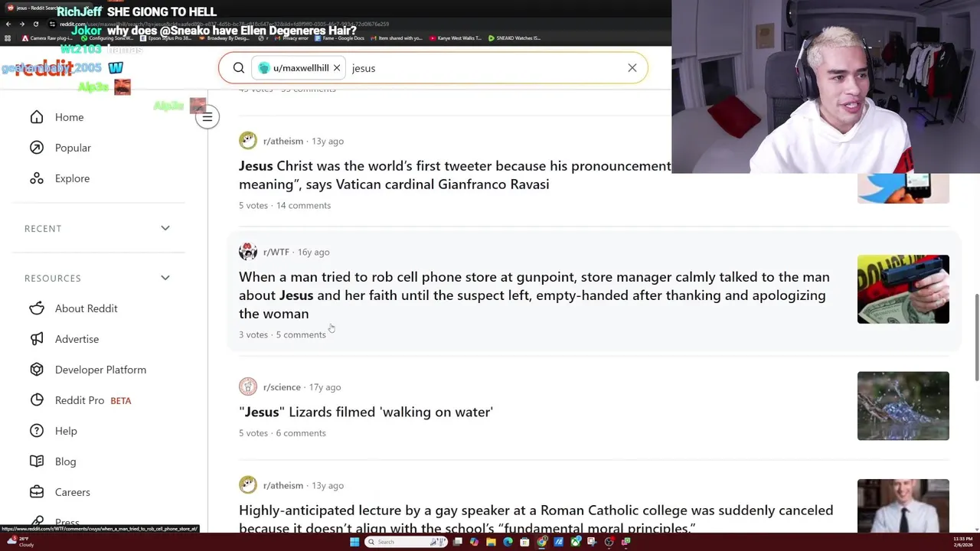This screenshot has height=551, width=980.
Task: Reload the page with the refresh button
Action: click(36, 24)
